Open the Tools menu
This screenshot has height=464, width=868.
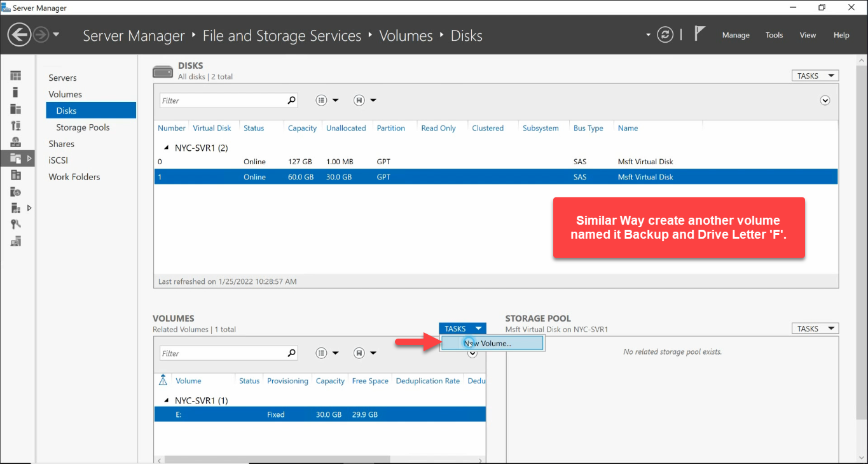(775, 35)
